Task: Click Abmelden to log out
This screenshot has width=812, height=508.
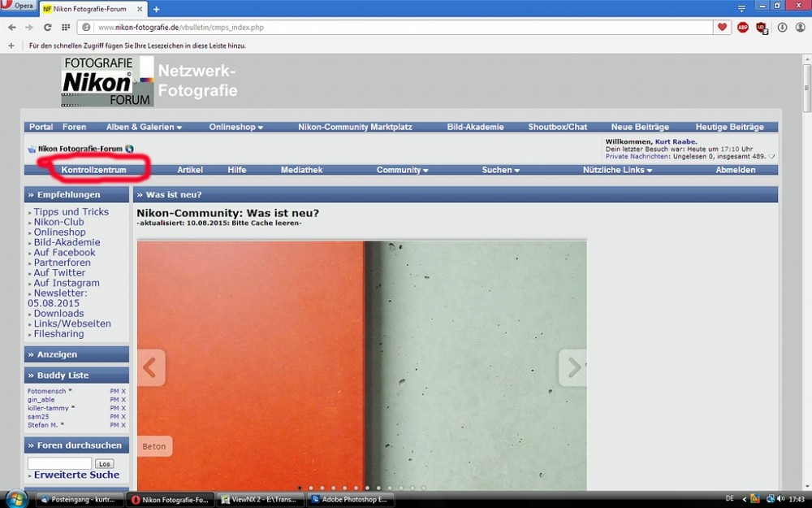Action: [736, 170]
